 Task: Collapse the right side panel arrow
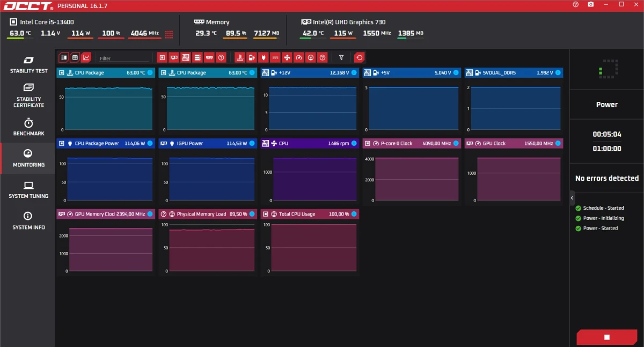tap(572, 198)
